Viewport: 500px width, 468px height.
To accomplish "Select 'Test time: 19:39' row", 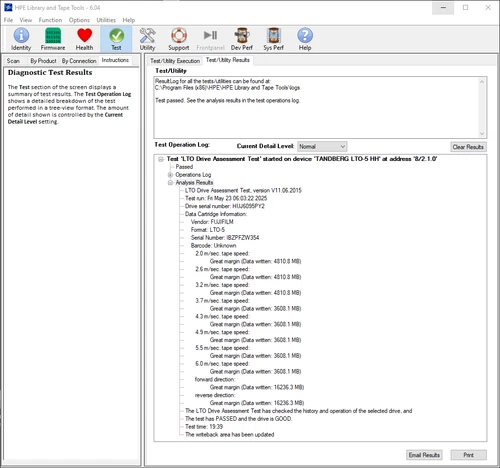I will 204,427.
